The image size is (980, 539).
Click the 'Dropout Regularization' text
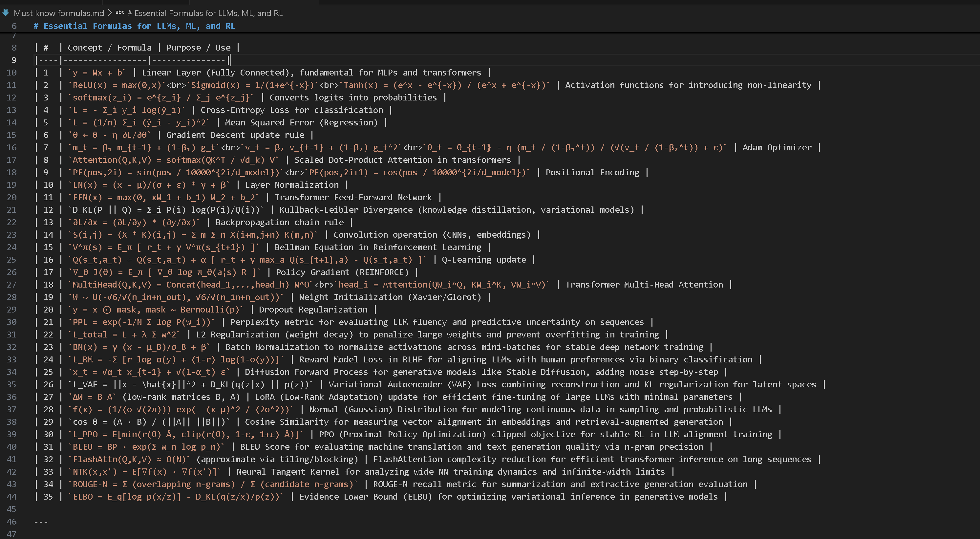tap(313, 310)
